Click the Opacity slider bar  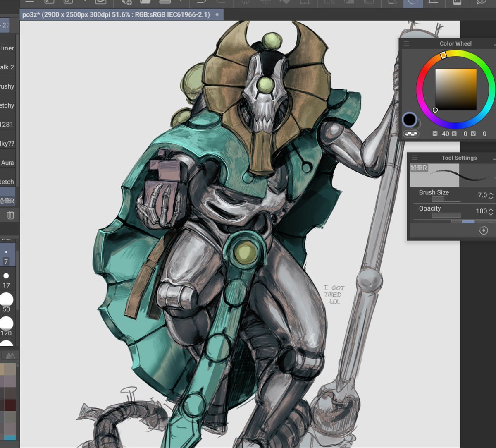446,215
